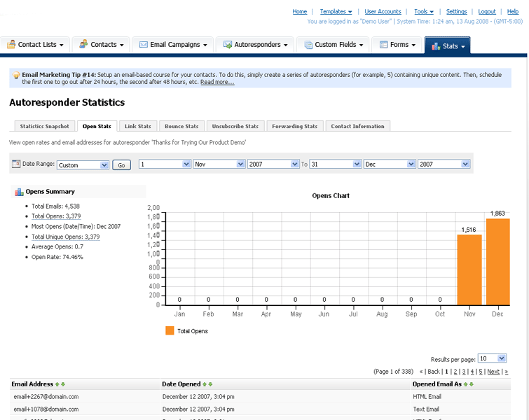
Task: Follow the Read more tip link
Action: point(217,82)
